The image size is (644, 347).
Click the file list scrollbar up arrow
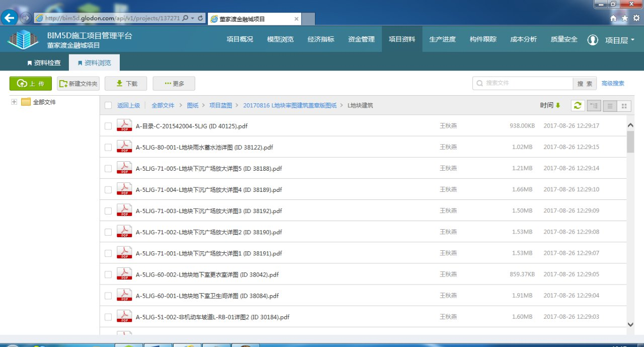(x=631, y=125)
